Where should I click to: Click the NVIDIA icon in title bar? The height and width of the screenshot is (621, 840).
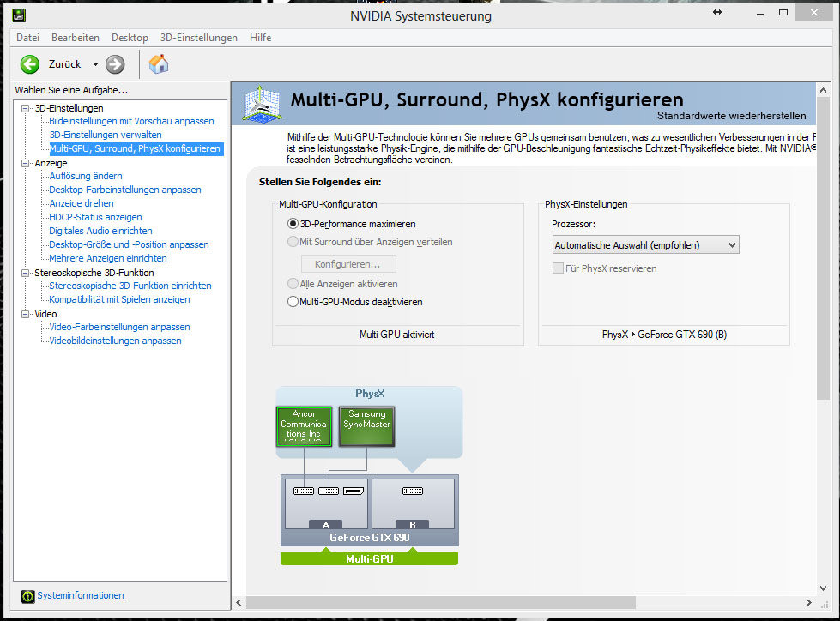19,15
